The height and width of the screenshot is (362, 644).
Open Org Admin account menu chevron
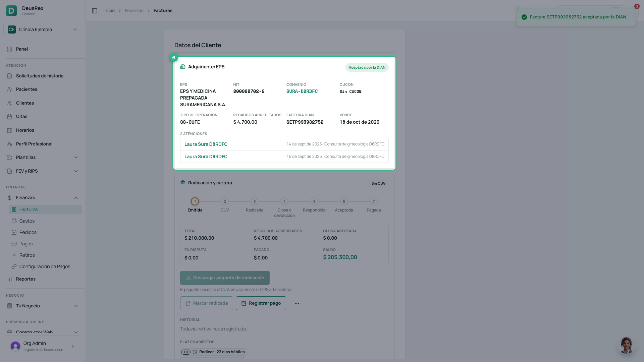[x=73, y=346]
